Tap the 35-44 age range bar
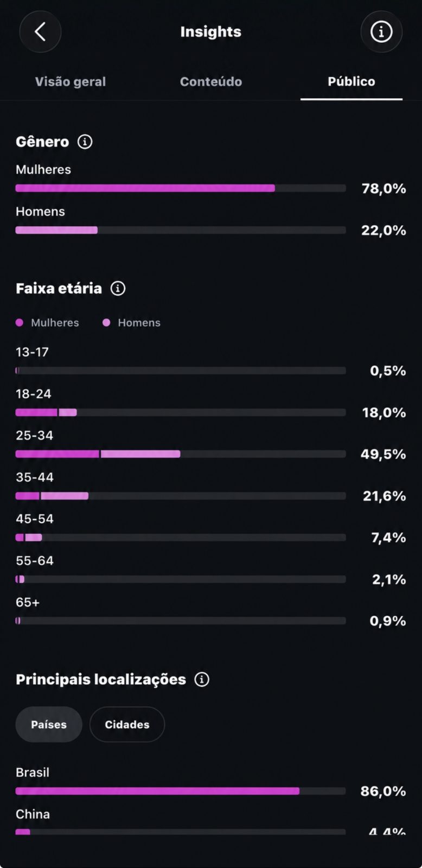Screen dimensions: 422x868 click(181, 496)
